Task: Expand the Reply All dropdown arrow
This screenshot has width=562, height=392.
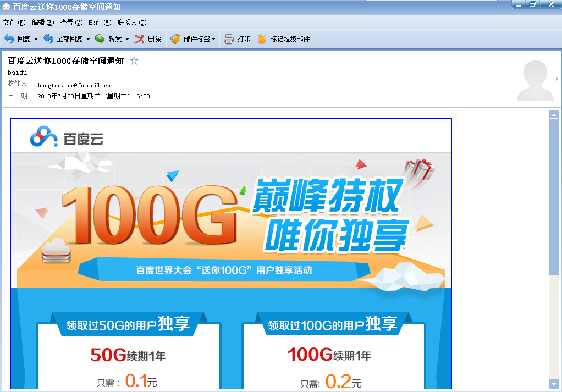Action: (x=88, y=40)
